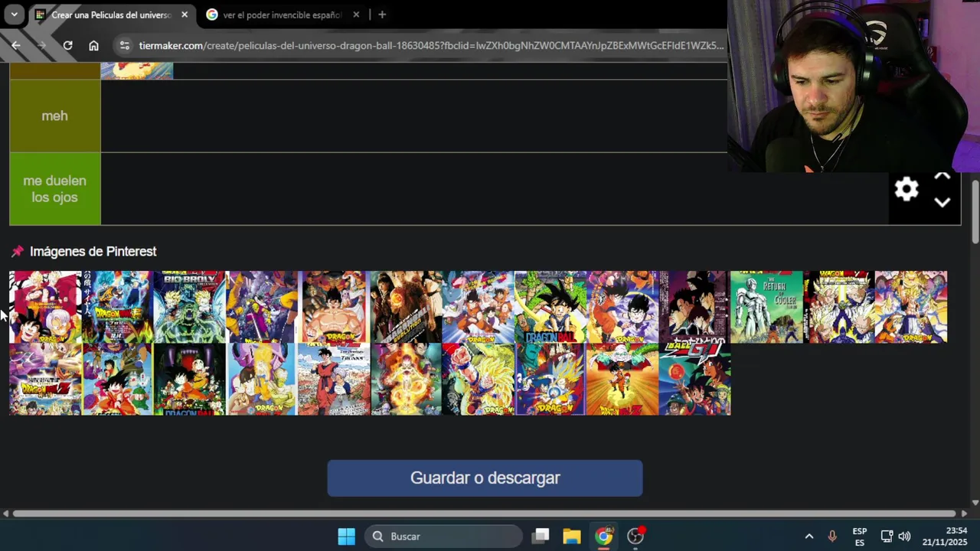The width and height of the screenshot is (980, 551).
Task: Select the white poster with Goku and Trunks
Action: [x=45, y=306]
